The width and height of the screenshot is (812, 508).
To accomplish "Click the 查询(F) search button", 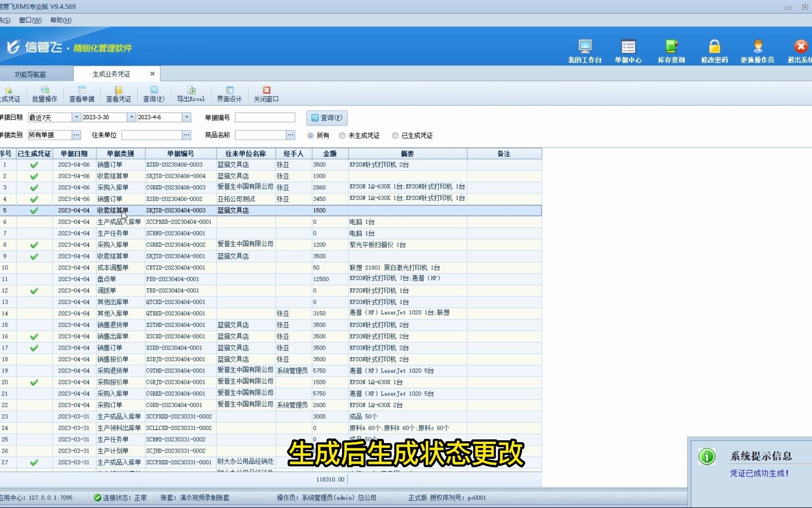I will click(327, 118).
